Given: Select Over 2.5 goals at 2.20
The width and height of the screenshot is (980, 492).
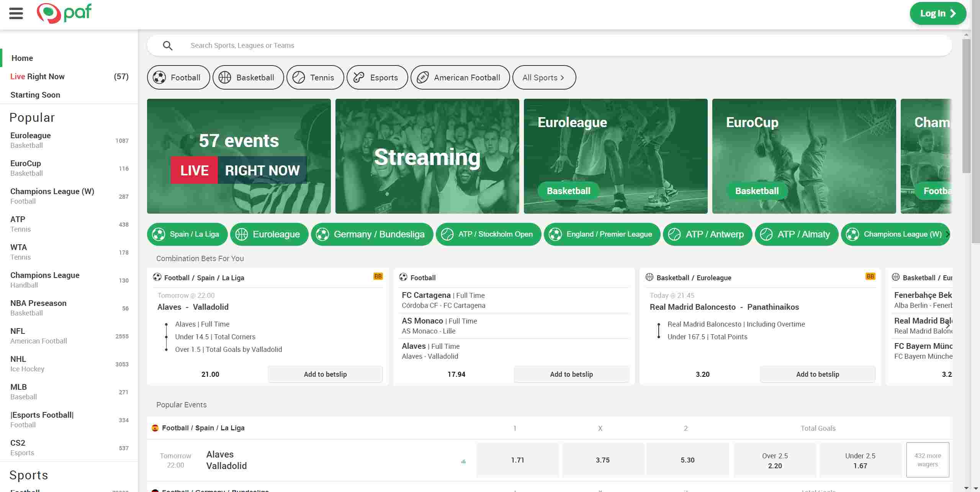Looking at the screenshot, I should click(775, 460).
